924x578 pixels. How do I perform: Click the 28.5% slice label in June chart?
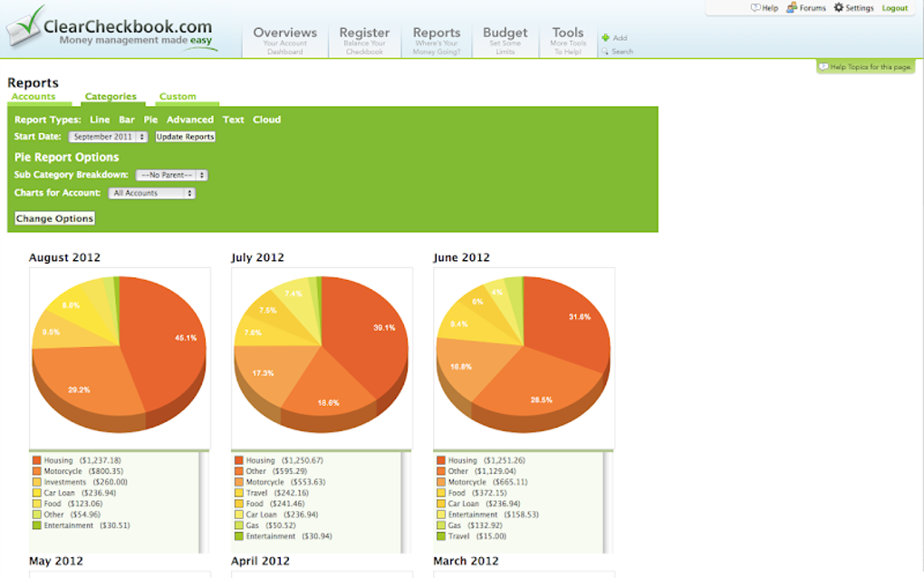541,400
